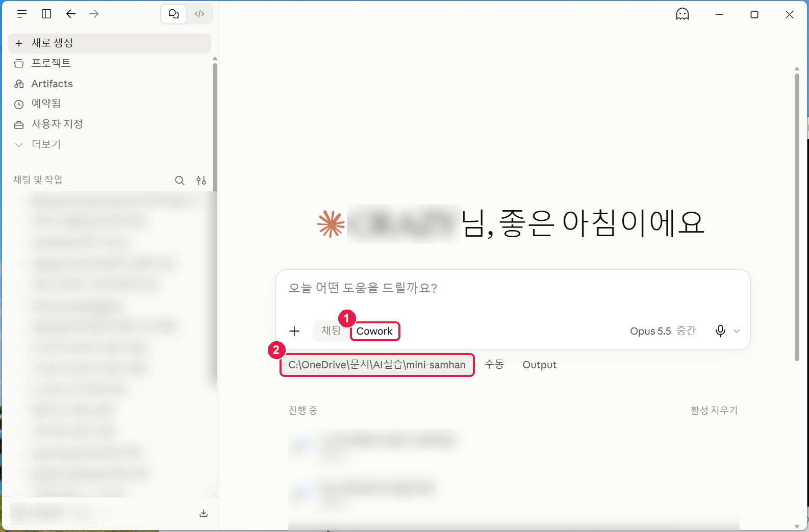Screen dimensions: 809x532
Task: Go back with the left arrow
Action: tap(71, 14)
